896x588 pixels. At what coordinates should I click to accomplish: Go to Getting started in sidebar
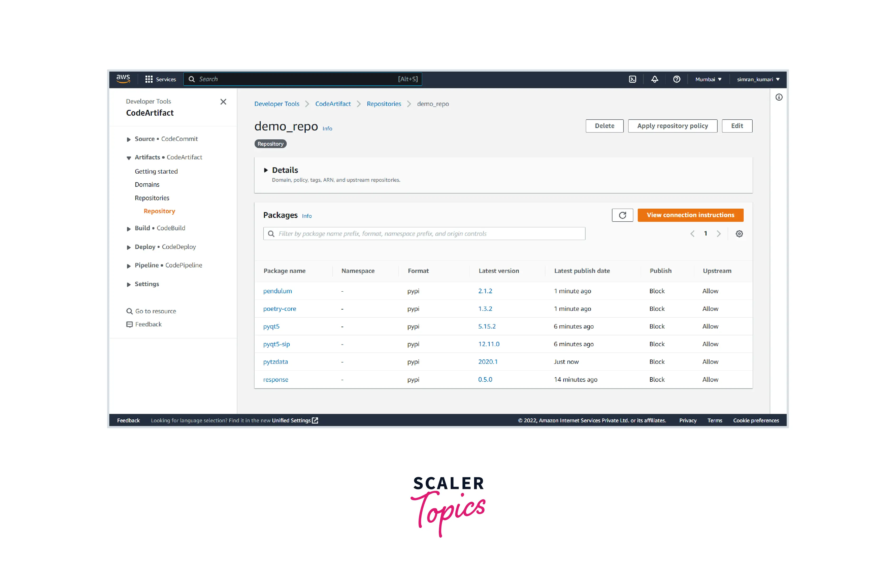coord(156,171)
